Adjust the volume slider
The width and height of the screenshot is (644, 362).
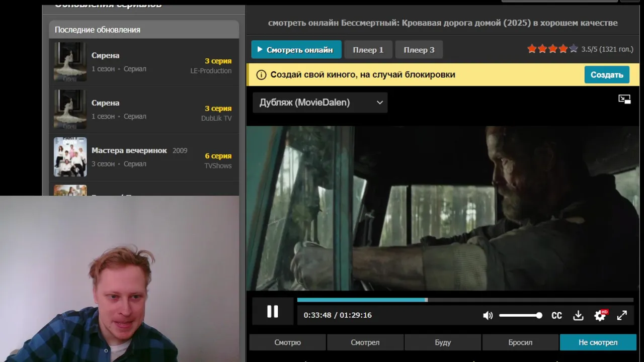click(520, 316)
